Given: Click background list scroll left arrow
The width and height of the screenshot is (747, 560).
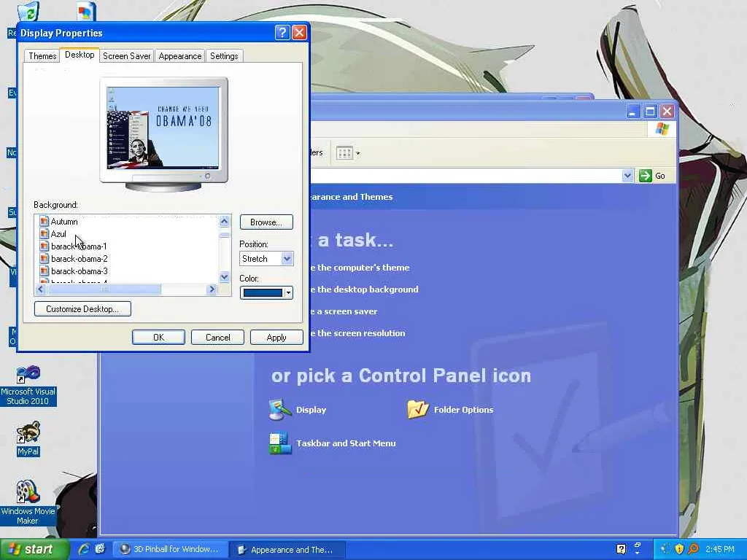Looking at the screenshot, I should point(41,289).
